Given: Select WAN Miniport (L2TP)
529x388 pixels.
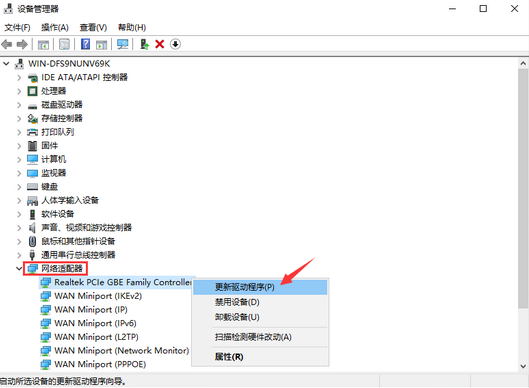Looking at the screenshot, I should tap(96, 337).
